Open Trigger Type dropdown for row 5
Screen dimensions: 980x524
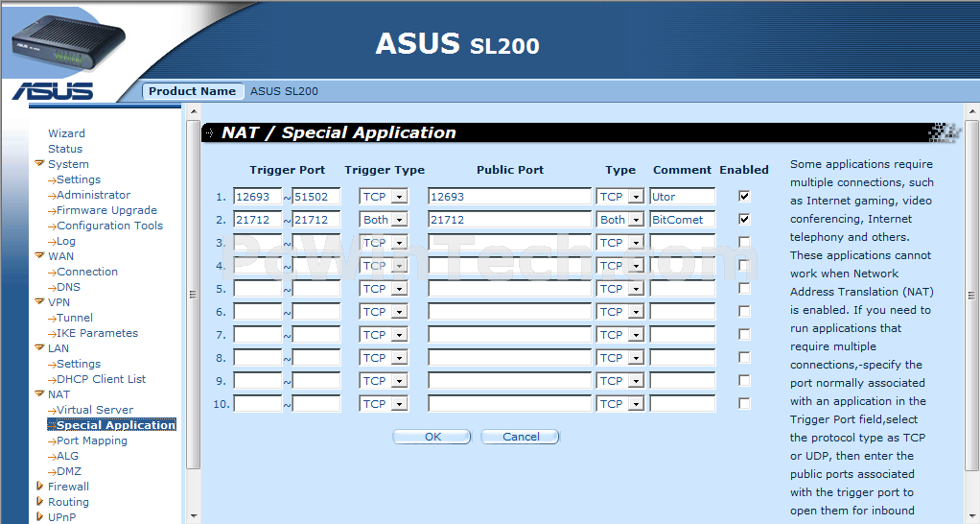(x=384, y=288)
